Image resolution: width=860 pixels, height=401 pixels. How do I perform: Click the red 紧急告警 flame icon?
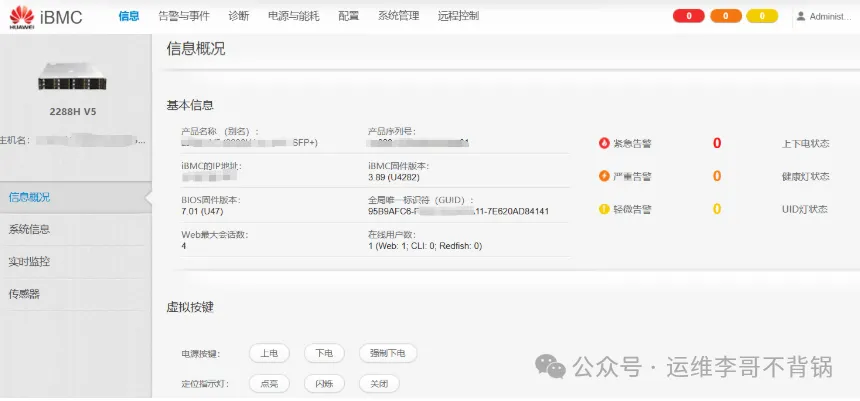604,143
